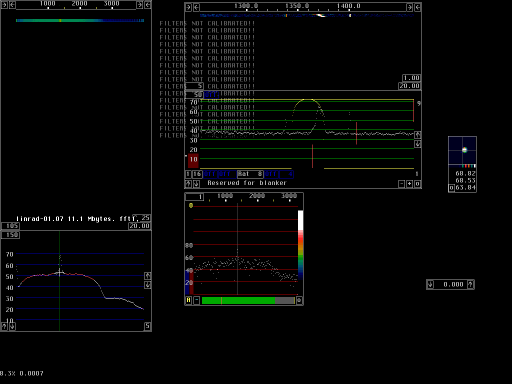512x384 pixels.
Task: Click left-arrow at high-res graph top-right corner
Action: click(x=418, y=7)
